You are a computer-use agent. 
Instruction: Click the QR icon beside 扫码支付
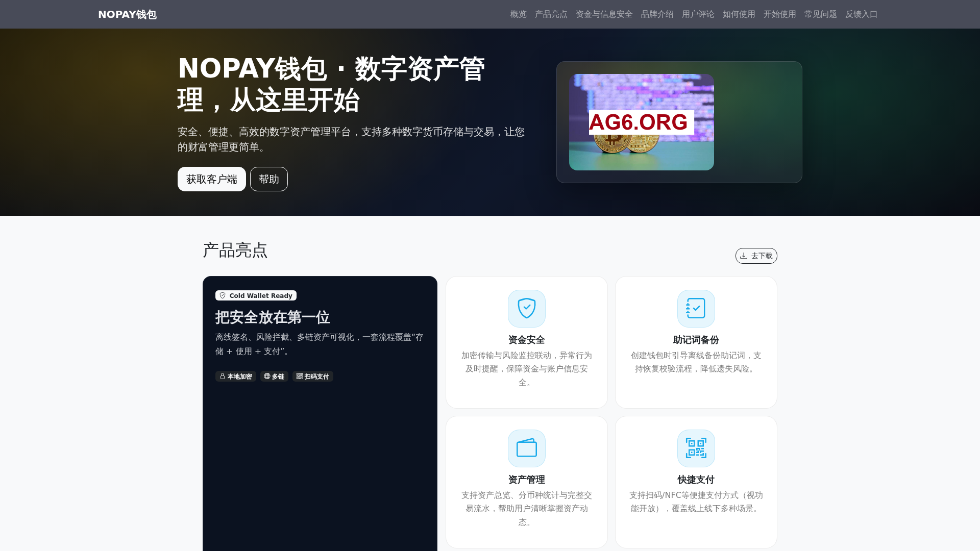(300, 376)
